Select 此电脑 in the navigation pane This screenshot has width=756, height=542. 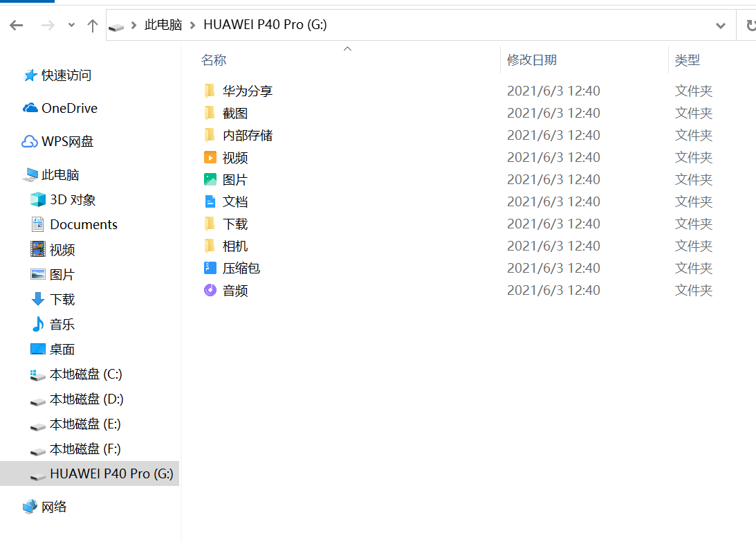pyautogui.click(x=60, y=174)
